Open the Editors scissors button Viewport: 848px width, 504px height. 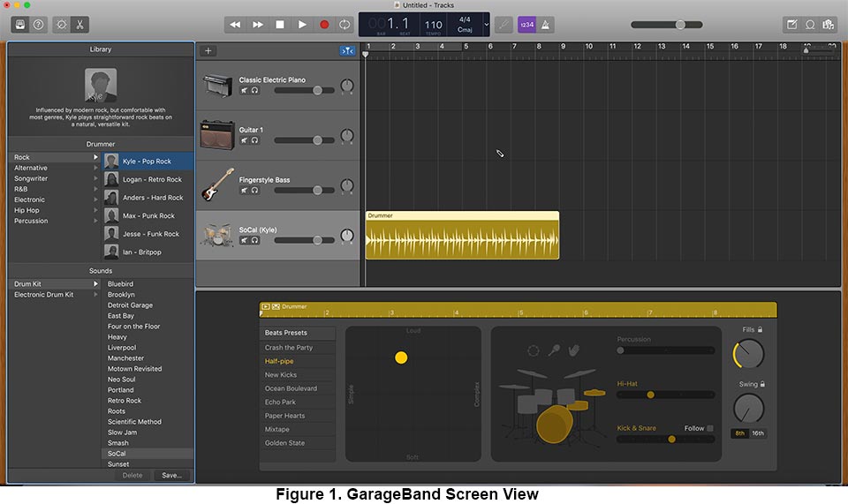click(80, 25)
